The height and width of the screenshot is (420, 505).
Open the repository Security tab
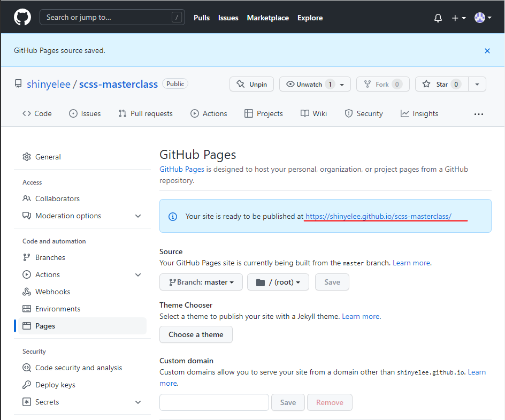[364, 113]
